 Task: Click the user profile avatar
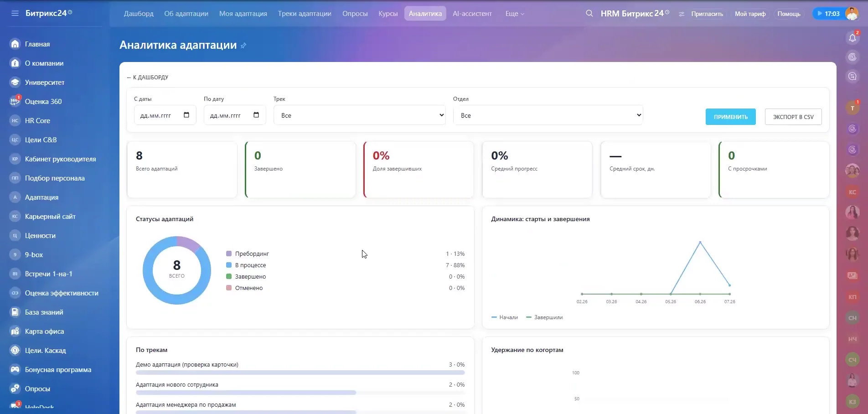pos(851,13)
